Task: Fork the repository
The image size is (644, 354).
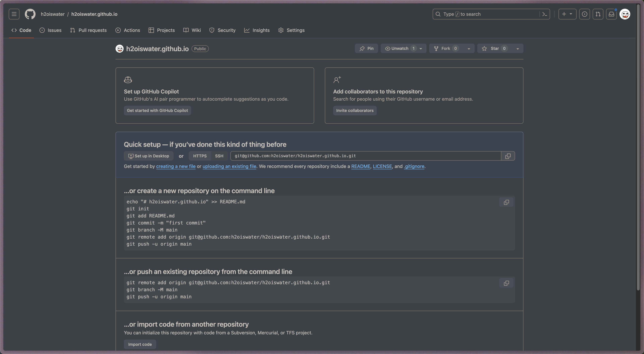Action: [x=446, y=48]
